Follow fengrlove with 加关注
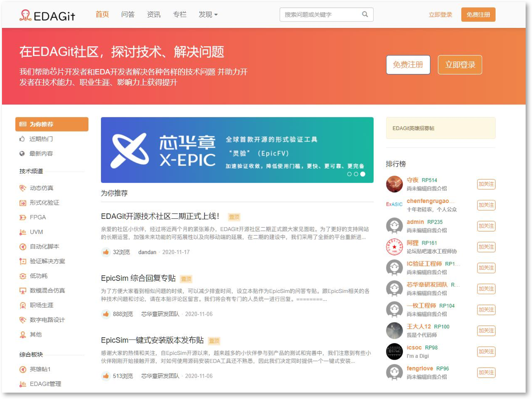532x399 pixels. 486,372
